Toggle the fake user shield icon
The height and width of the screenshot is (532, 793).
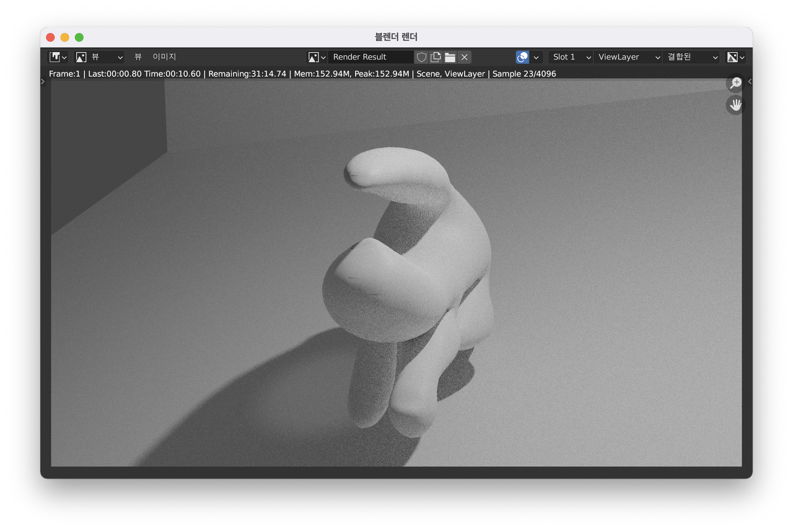click(421, 57)
